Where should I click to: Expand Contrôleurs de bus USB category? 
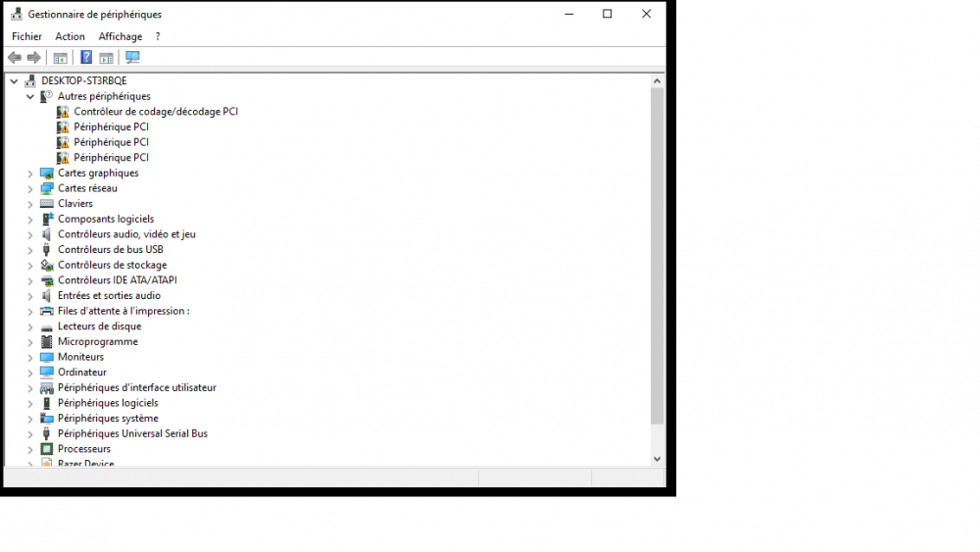tap(30, 250)
